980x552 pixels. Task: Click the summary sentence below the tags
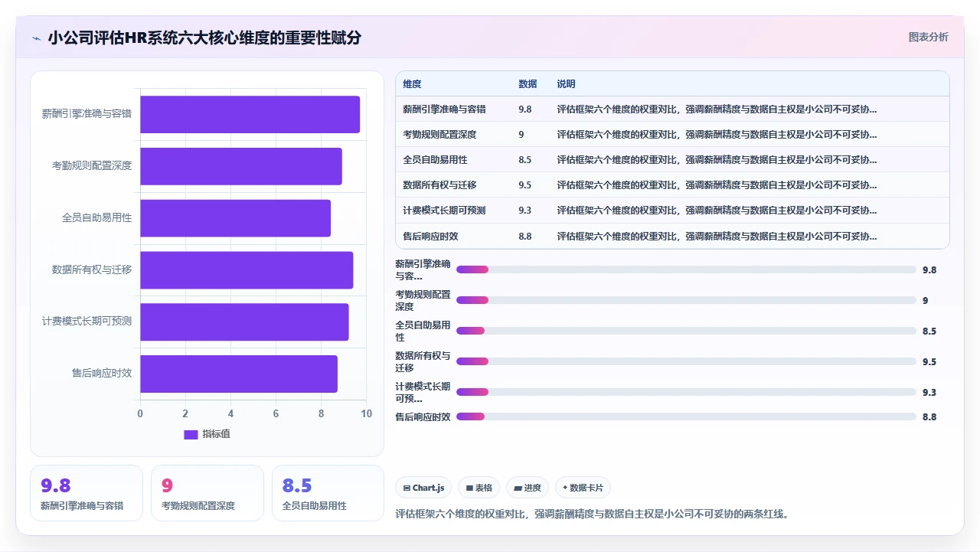592,514
